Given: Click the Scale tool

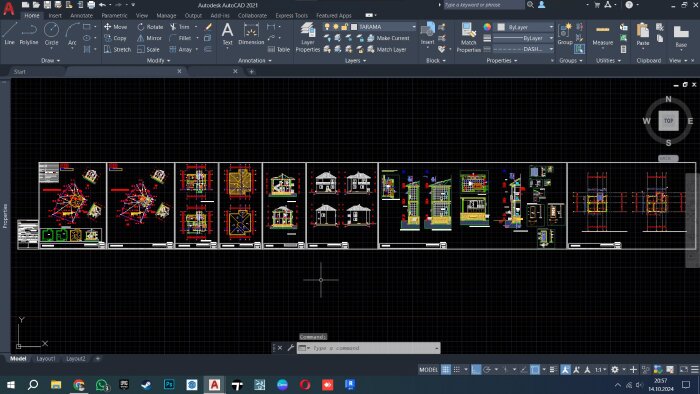Looking at the screenshot, I should click(148, 50).
